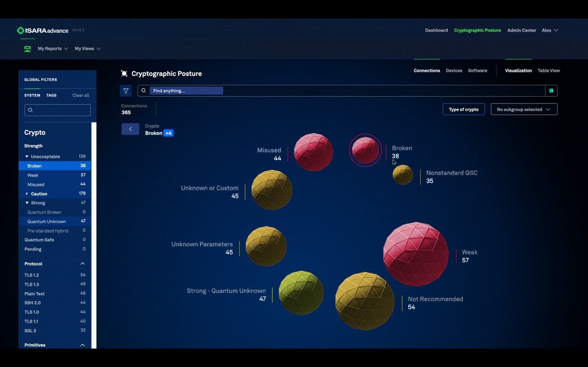Click the ISARA advance logo diamond

coord(20,30)
